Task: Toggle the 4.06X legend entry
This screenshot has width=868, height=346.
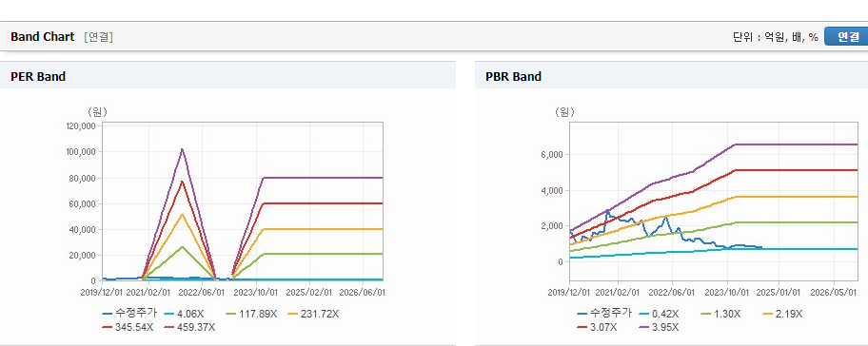Action: coord(184,314)
